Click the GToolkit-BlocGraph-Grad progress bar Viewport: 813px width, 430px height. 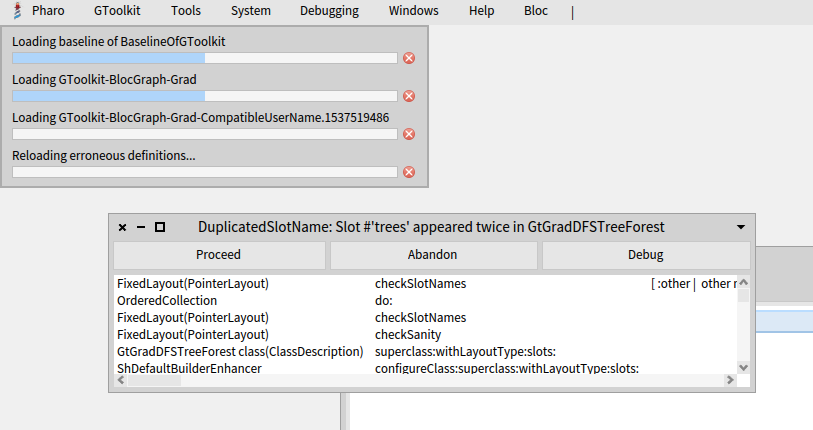[205, 96]
